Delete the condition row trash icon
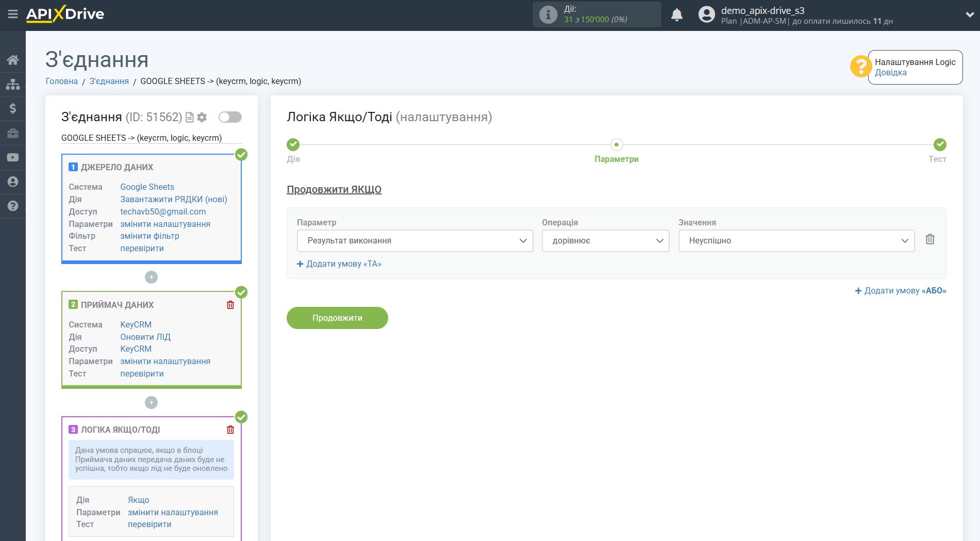This screenshot has height=541, width=980. (x=930, y=239)
